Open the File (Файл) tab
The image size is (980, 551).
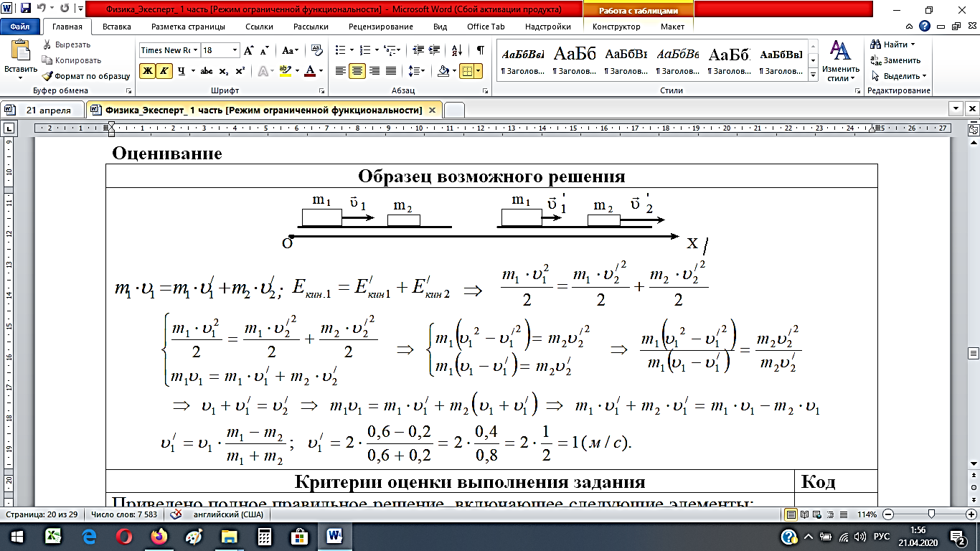pos(19,27)
